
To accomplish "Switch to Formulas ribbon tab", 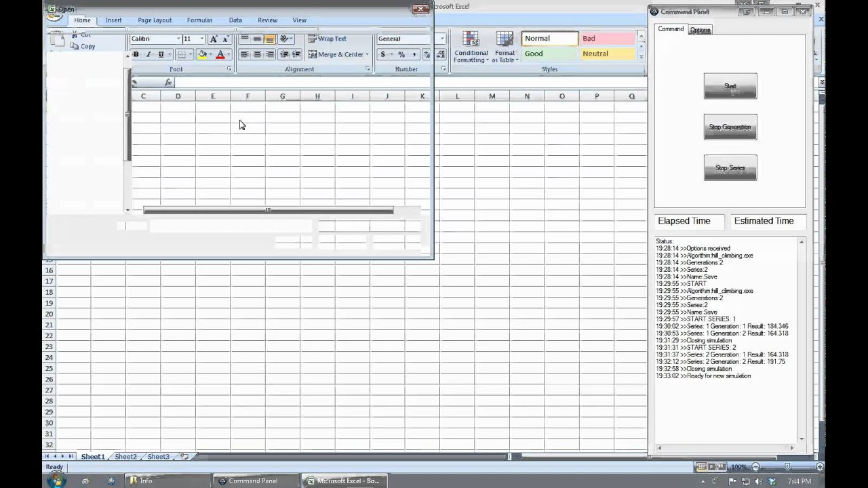I will 199,20.
